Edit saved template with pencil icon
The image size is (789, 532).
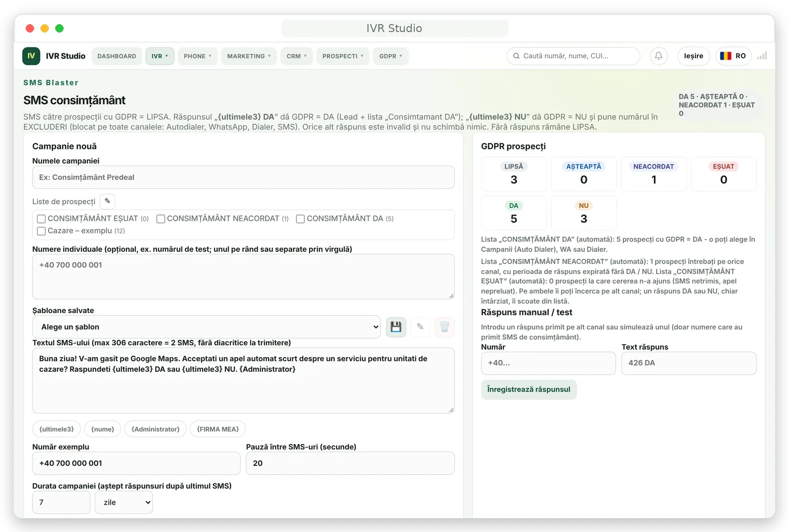point(420,327)
